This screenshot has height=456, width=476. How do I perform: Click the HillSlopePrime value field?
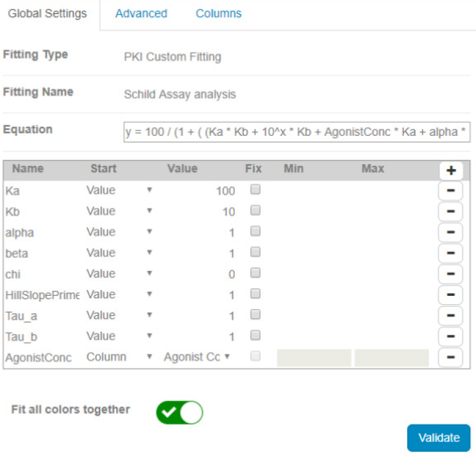point(201,295)
